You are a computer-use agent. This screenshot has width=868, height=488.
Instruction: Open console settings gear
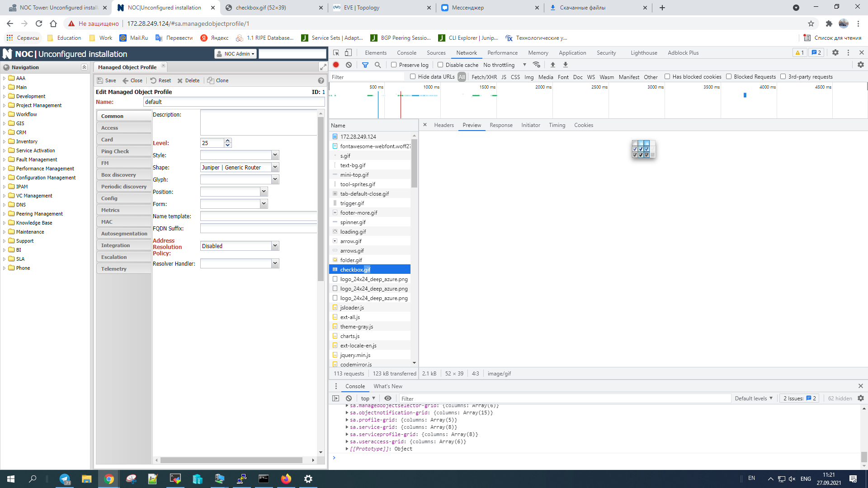(861, 399)
